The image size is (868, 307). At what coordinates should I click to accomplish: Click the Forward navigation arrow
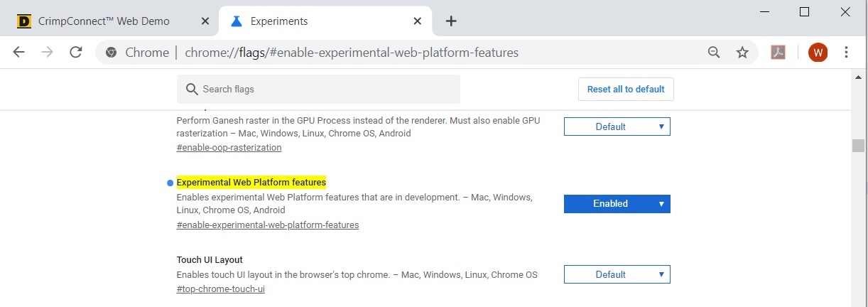[48, 52]
